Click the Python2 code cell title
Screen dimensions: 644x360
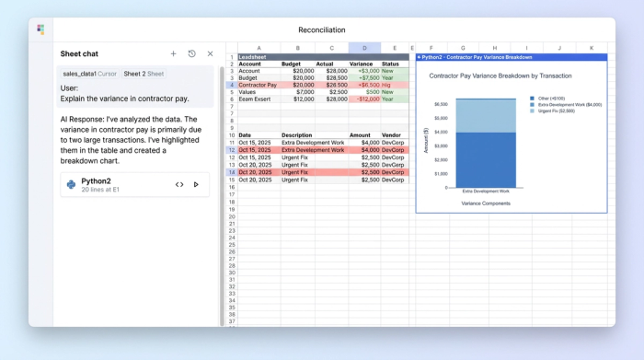click(96, 181)
